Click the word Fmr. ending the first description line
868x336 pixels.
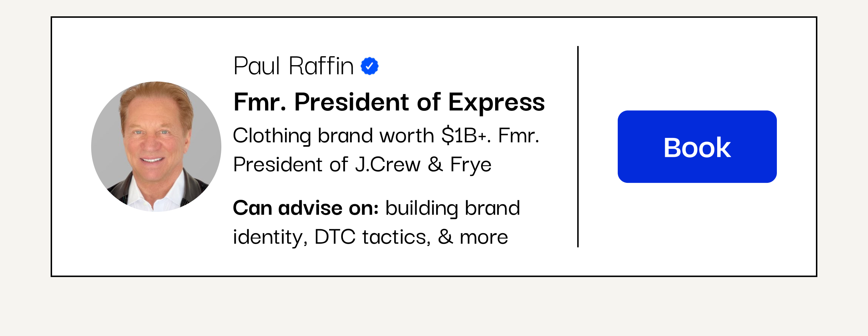tap(519, 136)
